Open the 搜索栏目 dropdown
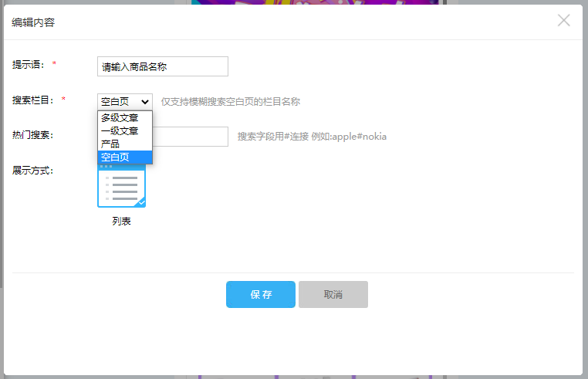 pos(125,101)
